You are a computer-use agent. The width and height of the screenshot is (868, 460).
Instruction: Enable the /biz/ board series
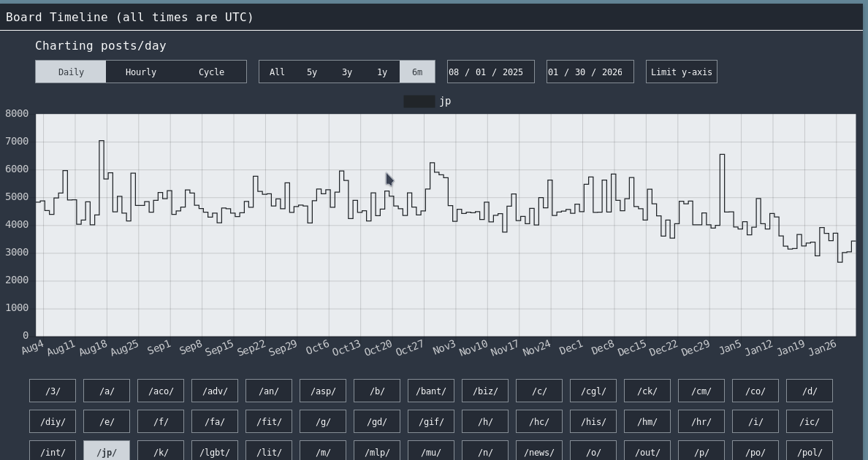[x=485, y=391]
